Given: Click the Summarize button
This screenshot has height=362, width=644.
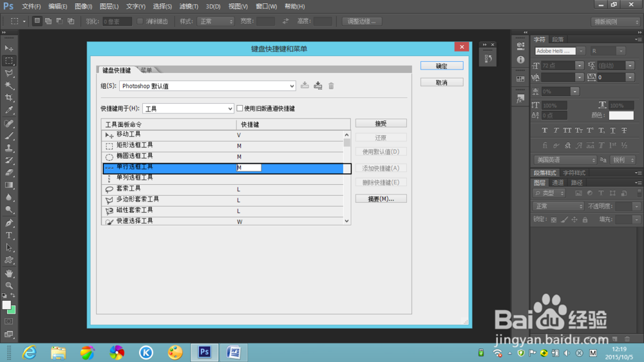Looking at the screenshot, I should [x=381, y=199].
